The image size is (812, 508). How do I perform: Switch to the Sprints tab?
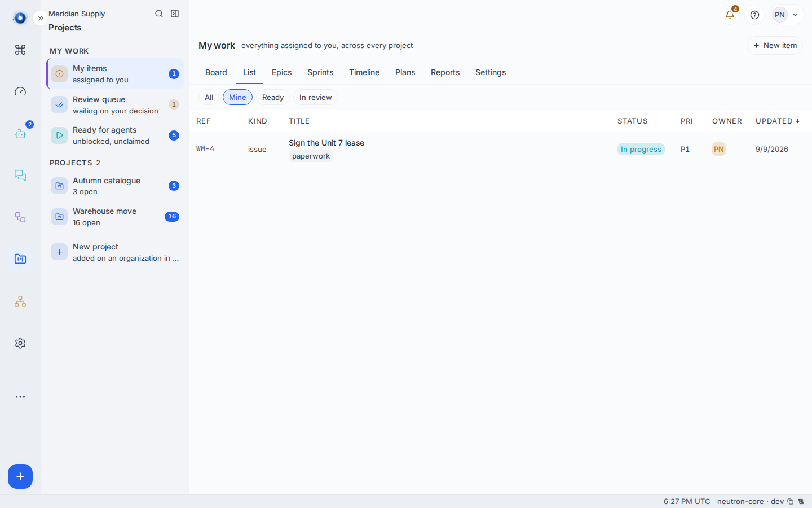(320, 72)
